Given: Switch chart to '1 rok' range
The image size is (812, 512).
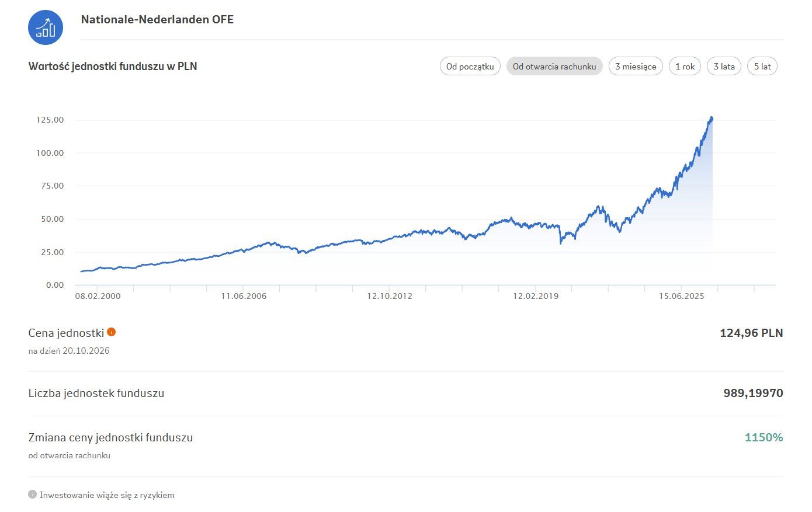Looking at the screenshot, I should coord(685,67).
